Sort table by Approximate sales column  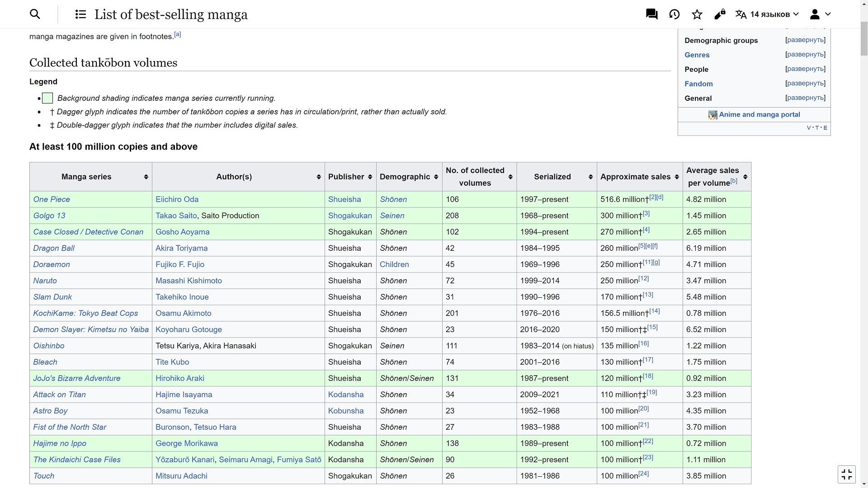[676, 177]
